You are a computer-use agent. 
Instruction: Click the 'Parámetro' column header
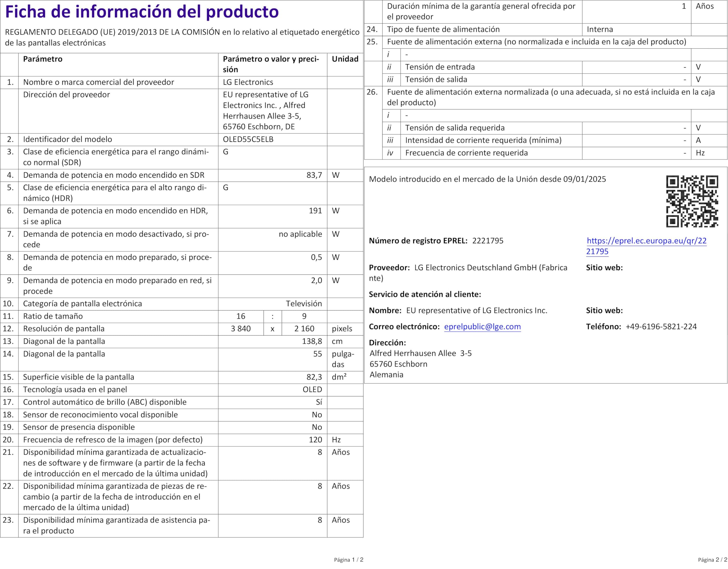[x=43, y=59]
